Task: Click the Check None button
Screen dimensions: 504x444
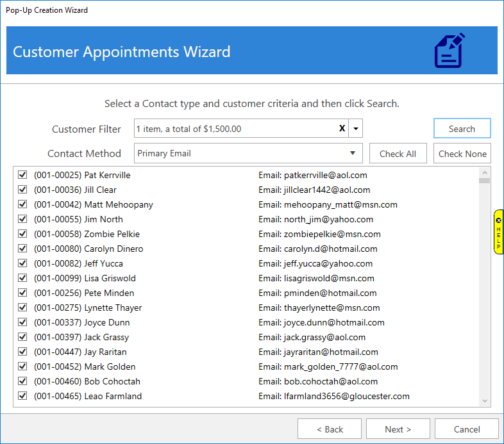Action: (x=462, y=154)
